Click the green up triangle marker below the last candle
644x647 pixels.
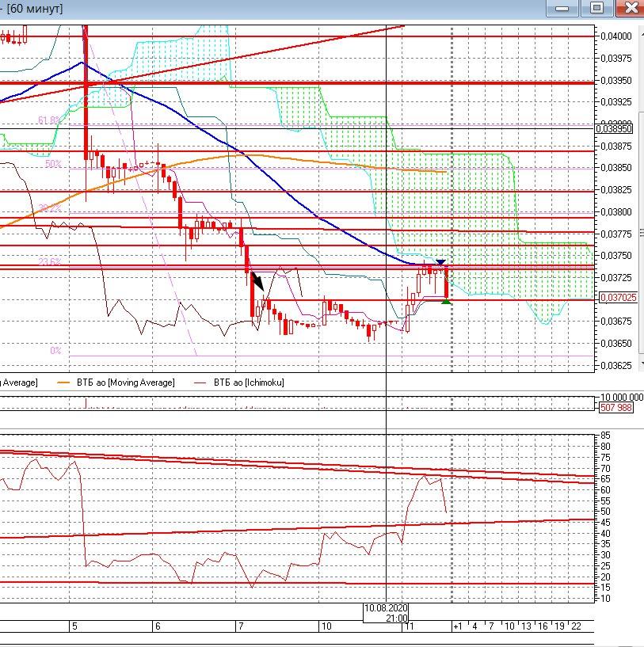pyautogui.click(x=447, y=301)
